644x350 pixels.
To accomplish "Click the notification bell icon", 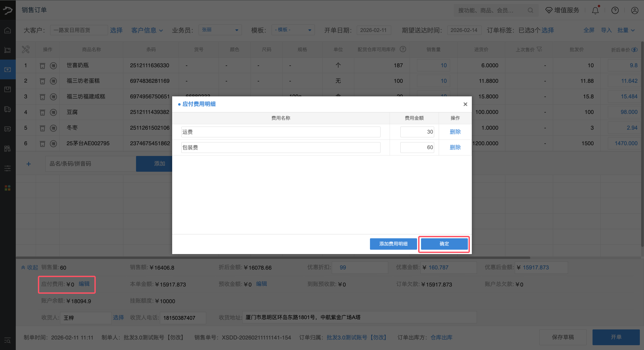I will point(595,11).
